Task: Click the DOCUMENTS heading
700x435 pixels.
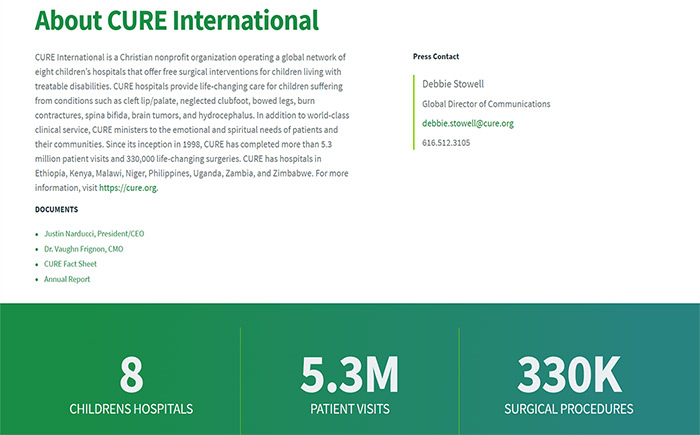Action: (x=57, y=209)
